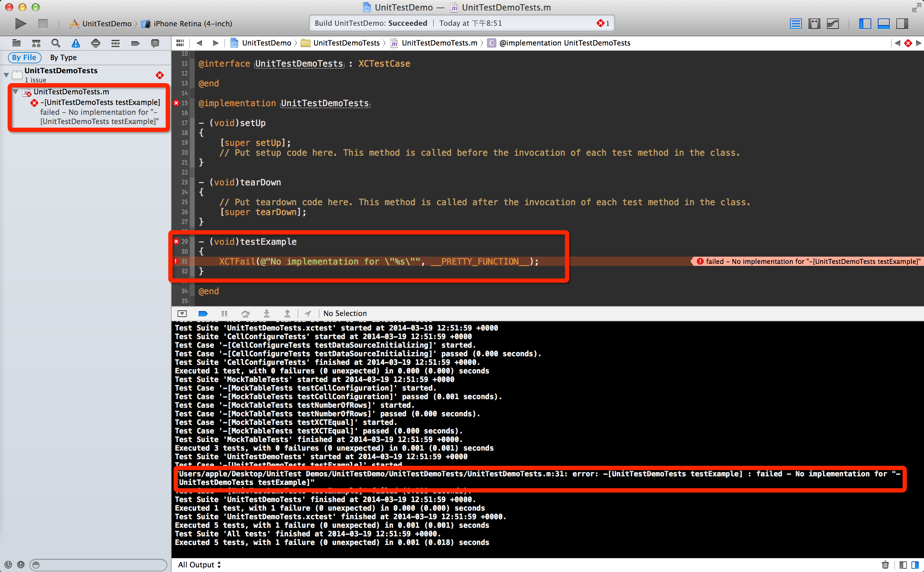924x572 pixels.
Task: Click the Stop button
Action: click(43, 24)
